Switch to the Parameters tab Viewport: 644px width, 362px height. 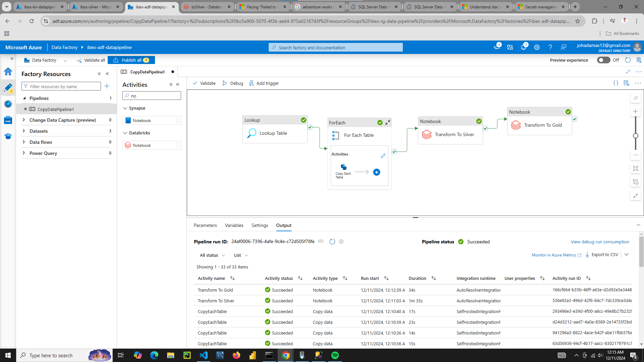tap(205, 225)
